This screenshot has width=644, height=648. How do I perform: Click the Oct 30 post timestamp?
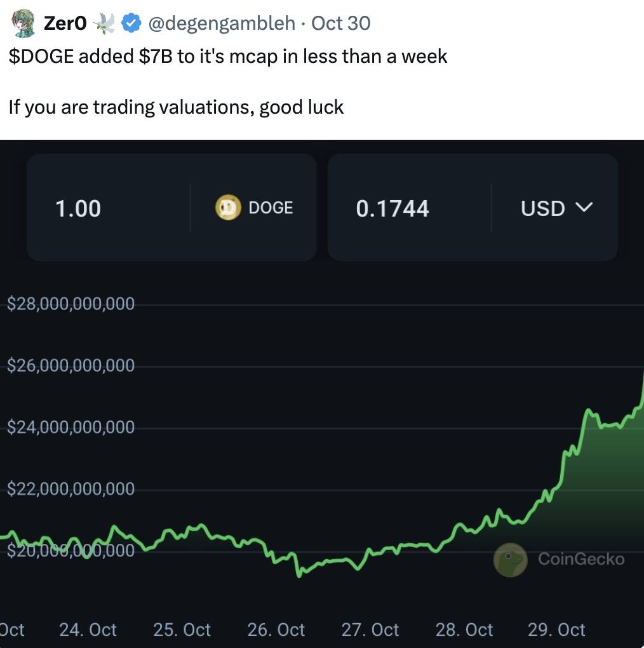[x=340, y=24]
